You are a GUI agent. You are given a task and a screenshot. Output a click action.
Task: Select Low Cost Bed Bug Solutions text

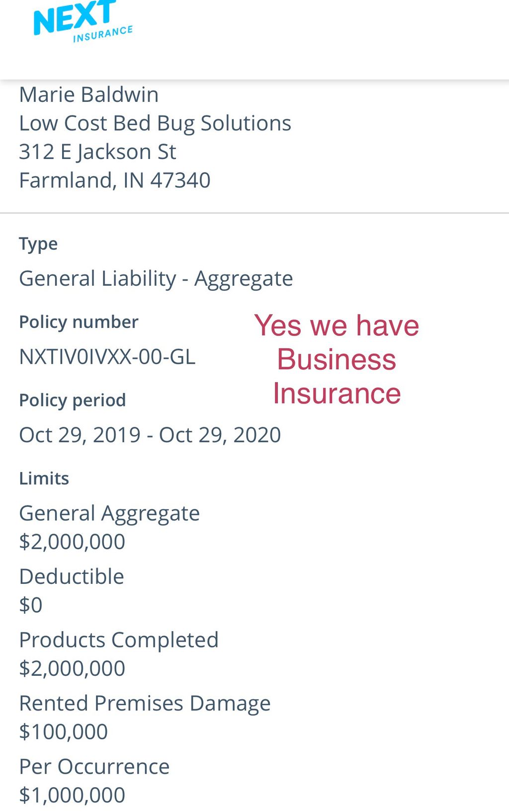tap(155, 123)
